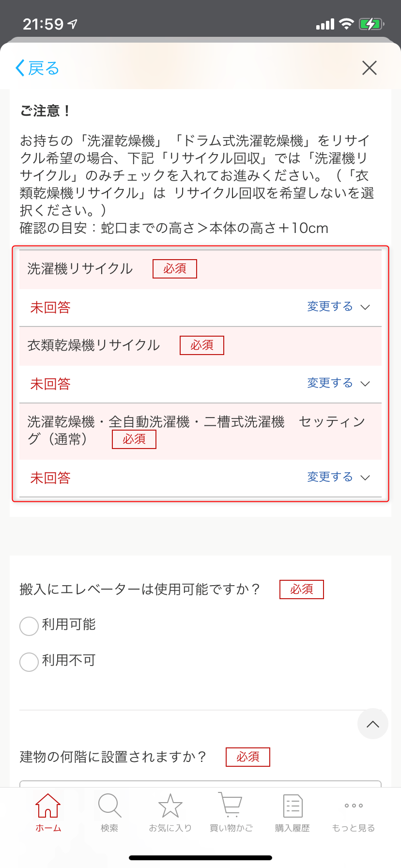Image resolution: width=401 pixels, height=868 pixels.
Task: Tap 未回答 under 衣類乾燥機リサイクル
Action: pos(50,384)
